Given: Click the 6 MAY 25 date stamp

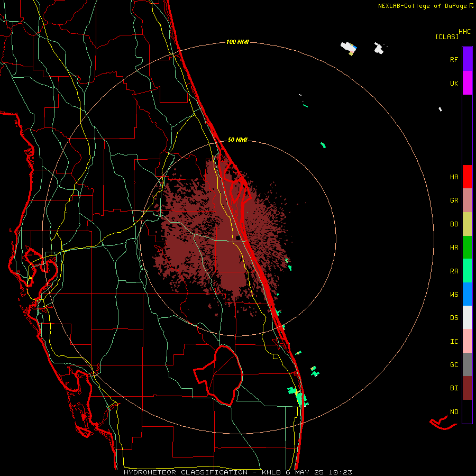Looking at the screenshot, I should pos(305,472).
